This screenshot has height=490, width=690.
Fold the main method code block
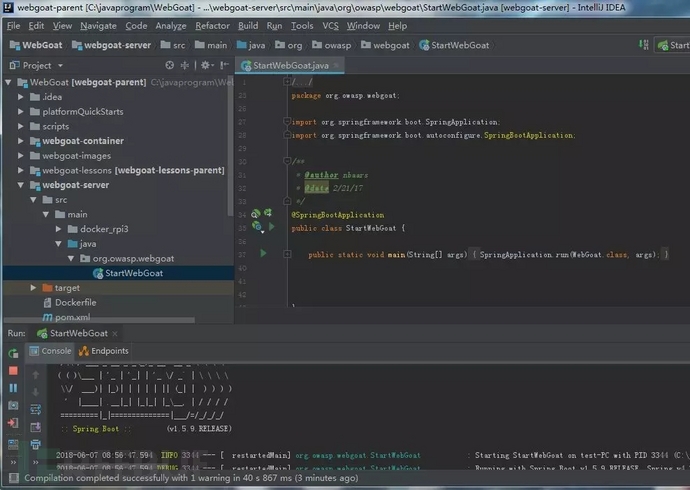[x=287, y=254]
